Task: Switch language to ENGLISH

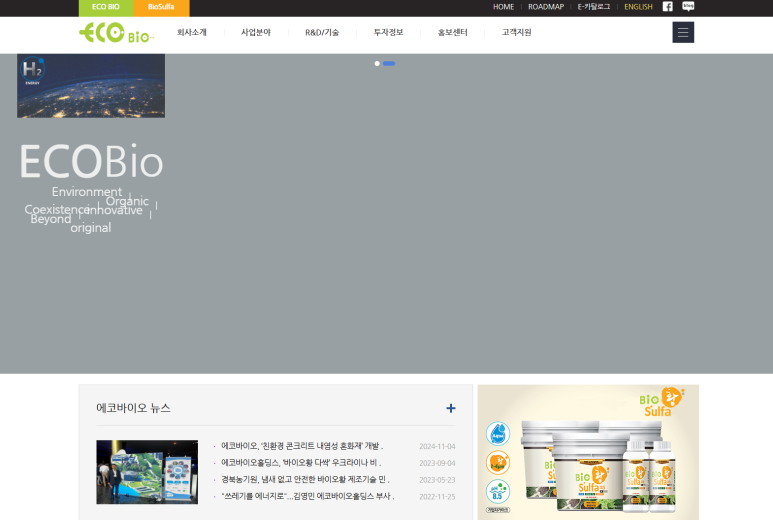Action: (638, 7)
